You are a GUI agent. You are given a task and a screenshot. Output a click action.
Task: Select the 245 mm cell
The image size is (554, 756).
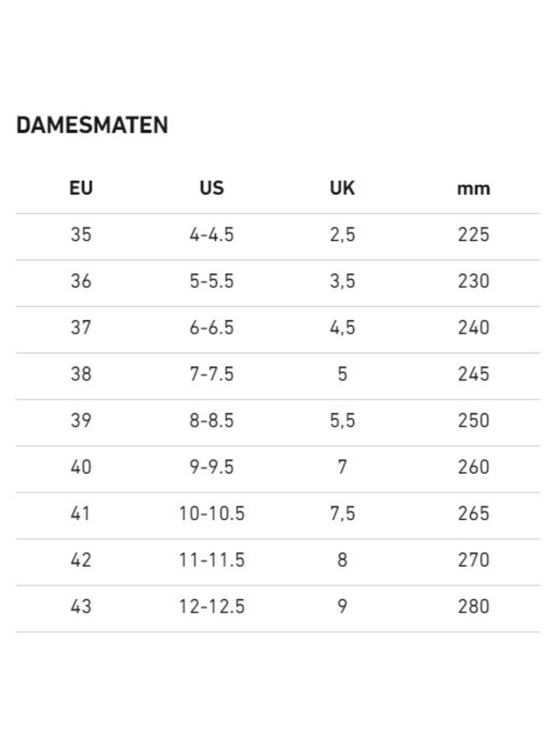[473, 374]
